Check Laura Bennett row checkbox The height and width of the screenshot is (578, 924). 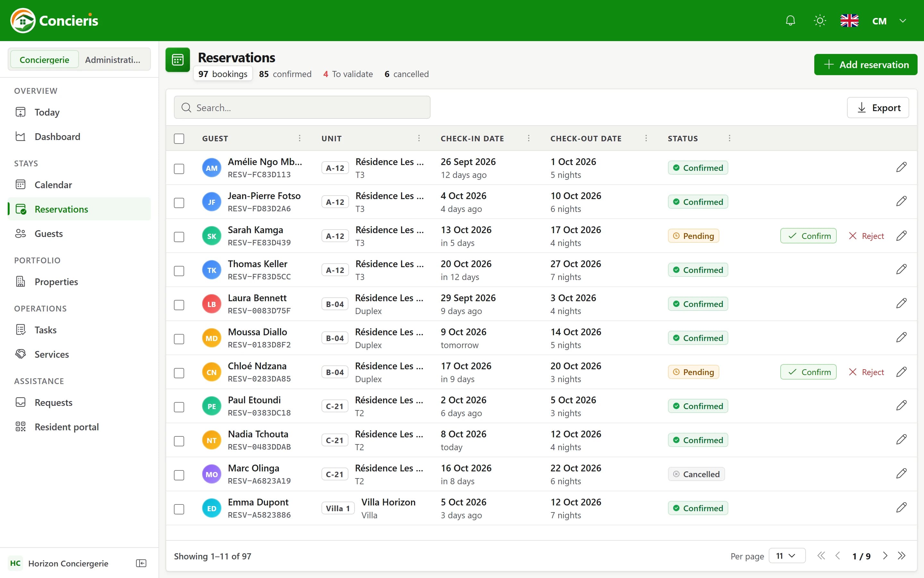click(x=179, y=305)
